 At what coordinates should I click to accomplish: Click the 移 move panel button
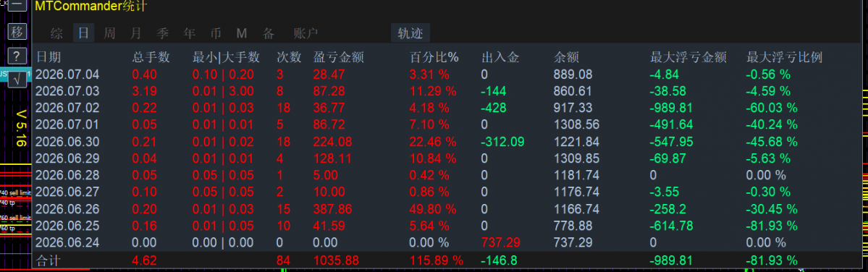coord(17,32)
